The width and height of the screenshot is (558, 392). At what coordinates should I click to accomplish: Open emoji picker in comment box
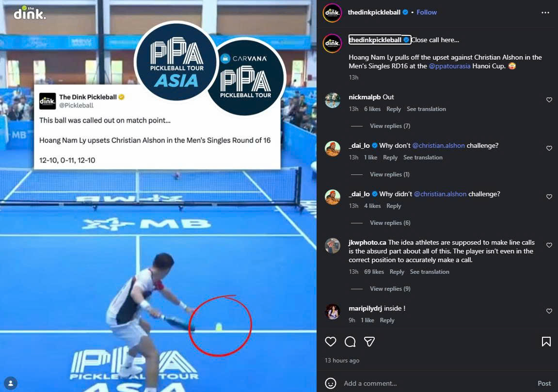330,383
